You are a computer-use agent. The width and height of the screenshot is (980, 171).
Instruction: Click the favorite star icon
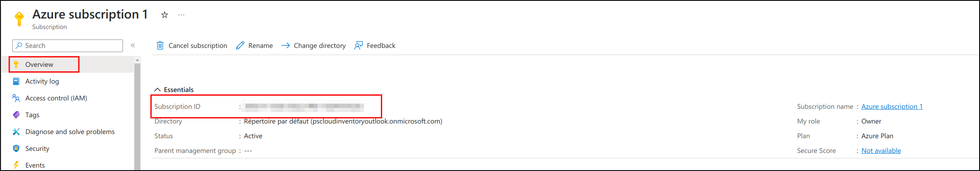165,15
